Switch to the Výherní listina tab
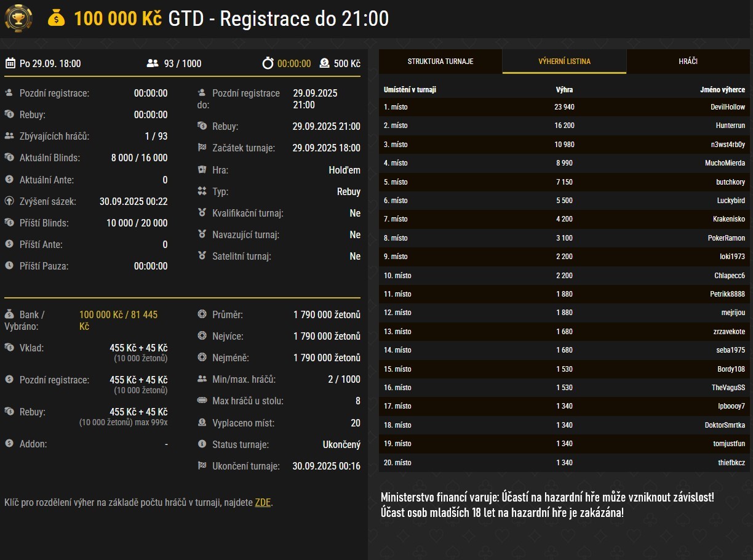Screen dimensions: 753x560 [x=564, y=62]
